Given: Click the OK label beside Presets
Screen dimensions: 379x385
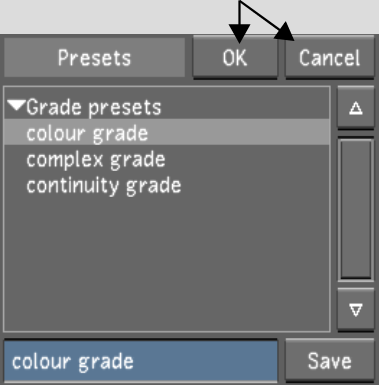Looking at the screenshot, I should pyautogui.click(x=235, y=58).
